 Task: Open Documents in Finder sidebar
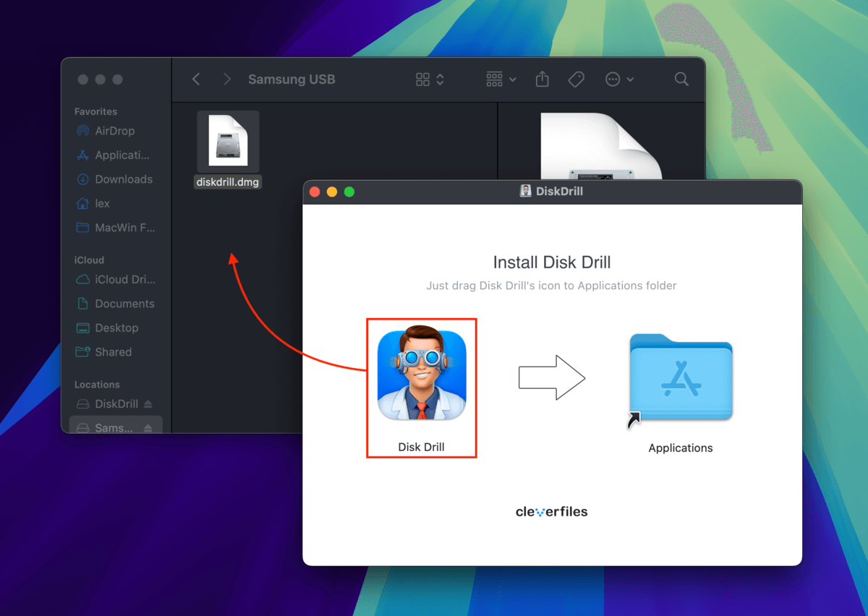point(116,304)
